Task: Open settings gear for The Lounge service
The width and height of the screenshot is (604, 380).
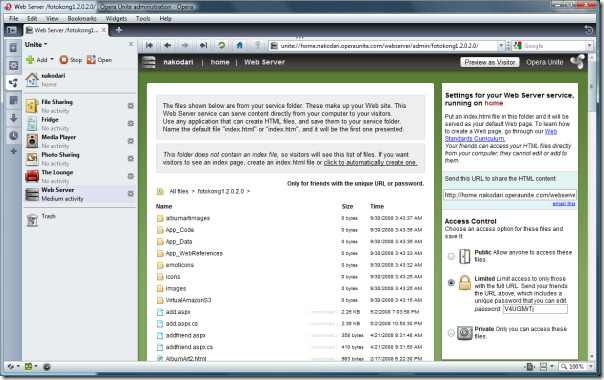Action: coord(131,176)
